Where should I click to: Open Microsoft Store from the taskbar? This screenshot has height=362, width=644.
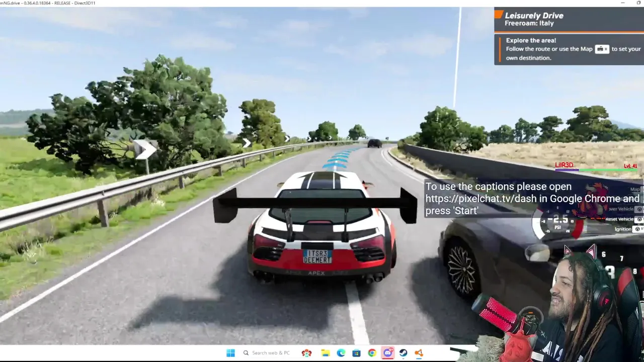tap(356, 353)
